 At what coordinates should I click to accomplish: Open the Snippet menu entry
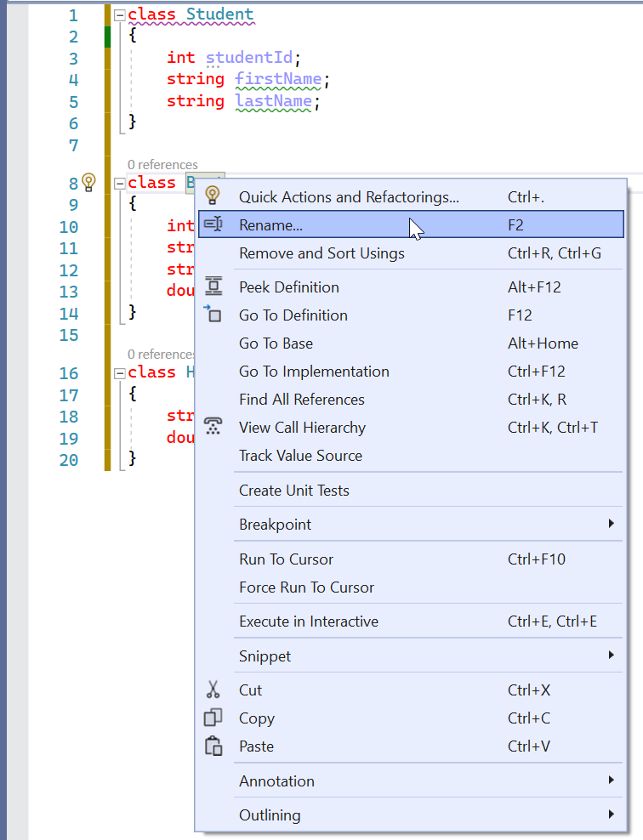[x=411, y=656]
